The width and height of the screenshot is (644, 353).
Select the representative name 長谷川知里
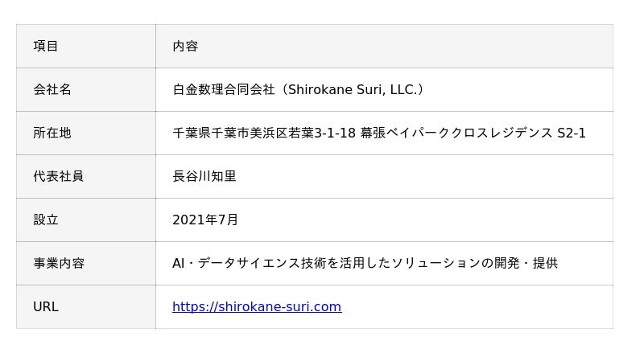point(204,176)
